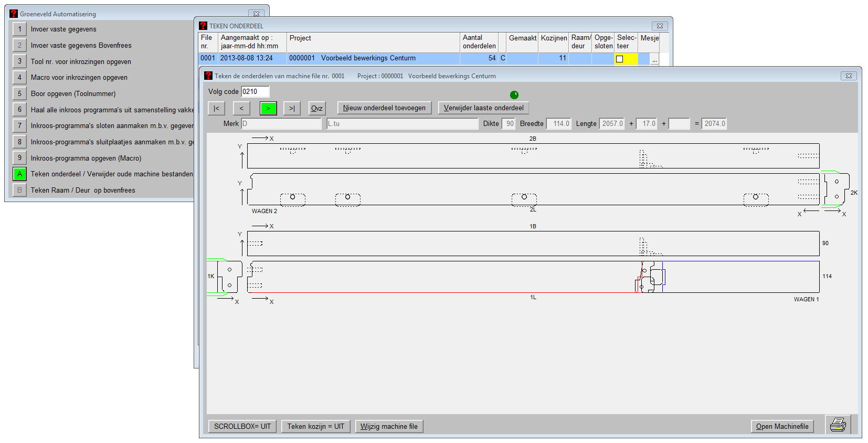Click Nieuw onderdeel toevoegen
The image size is (868, 443).
click(384, 108)
